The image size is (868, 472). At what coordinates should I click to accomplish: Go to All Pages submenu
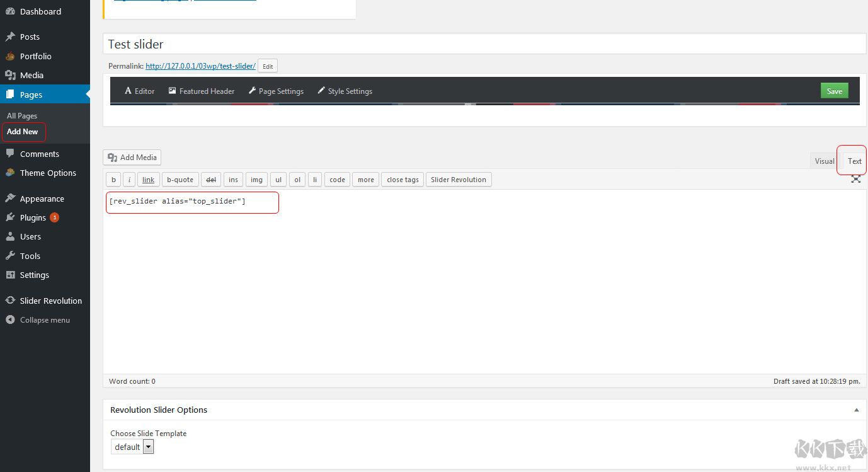coord(22,116)
